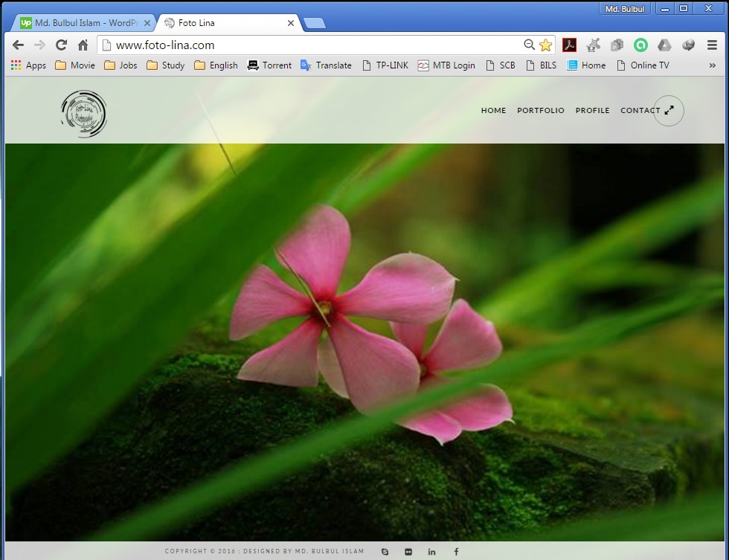Open the TP-LINK bookmark
729x560 pixels.
click(x=385, y=65)
